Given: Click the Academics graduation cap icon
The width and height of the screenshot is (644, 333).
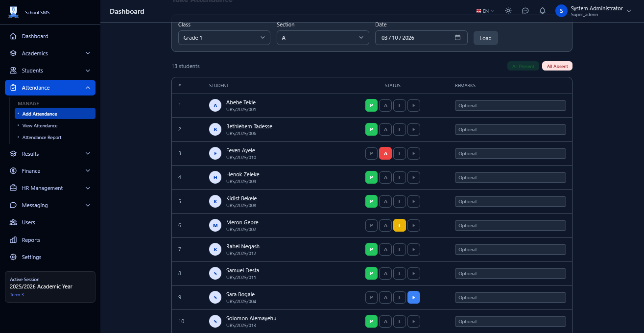Looking at the screenshot, I should click(13, 53).
